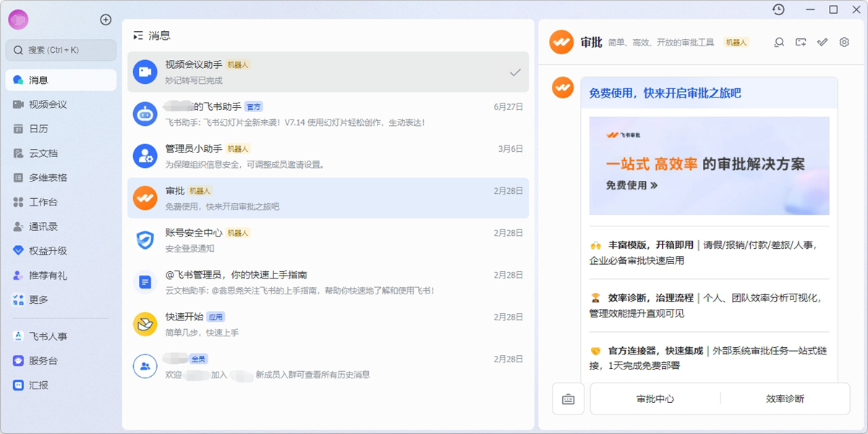Toggle the keyboard input icon at the chat bottom
The image size is (868, 434).
[568, 399]
